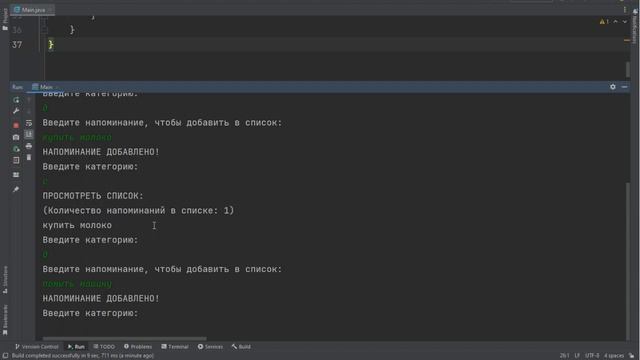
Task: Clear all console output with trash icon
Action: [29, 157]
